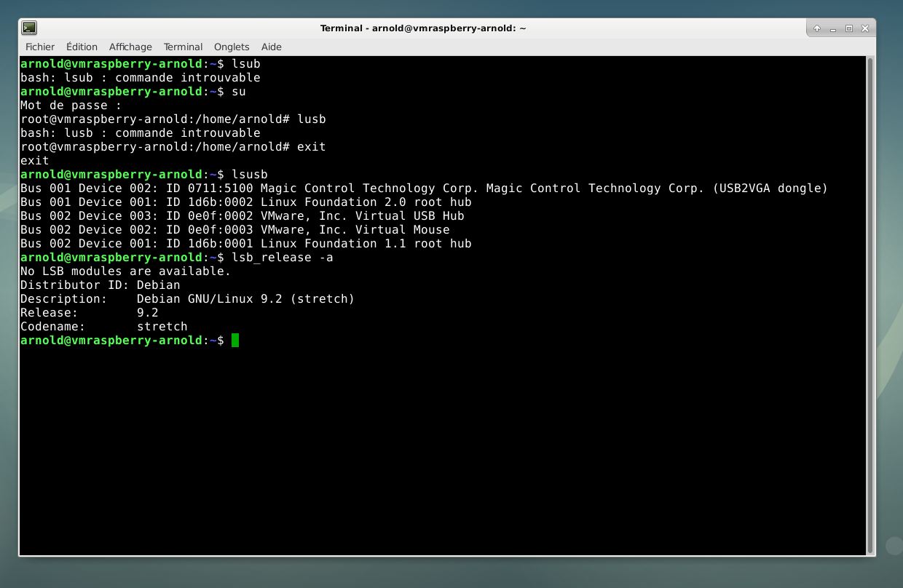Click the roll-up window arrow button

click(817, 28)
